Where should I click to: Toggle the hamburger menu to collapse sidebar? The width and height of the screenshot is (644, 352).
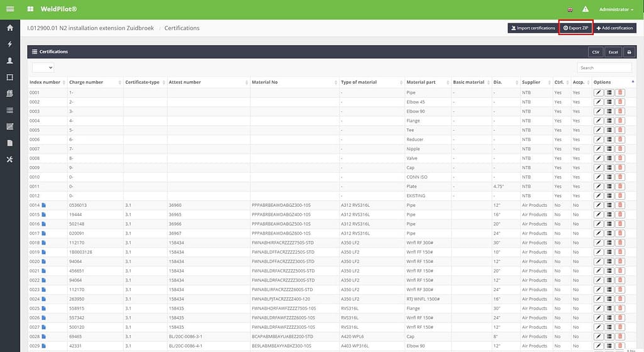[10, 9]
